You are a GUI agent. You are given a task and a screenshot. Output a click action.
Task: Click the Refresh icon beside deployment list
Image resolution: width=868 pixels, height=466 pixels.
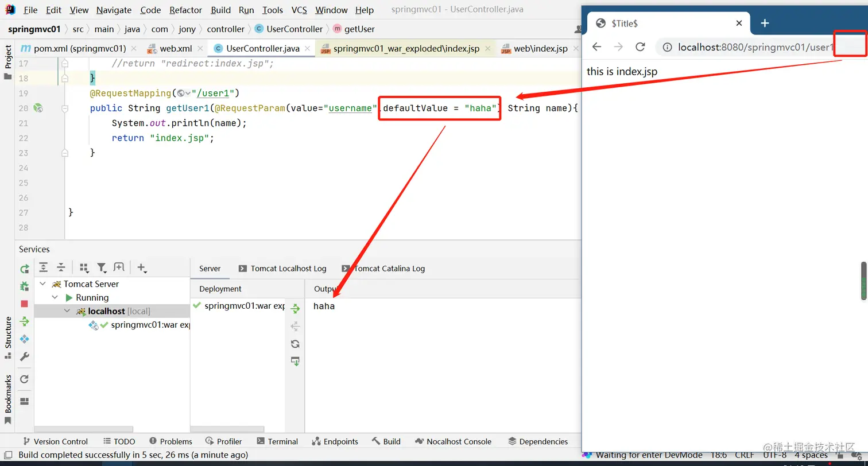point(295,344)
